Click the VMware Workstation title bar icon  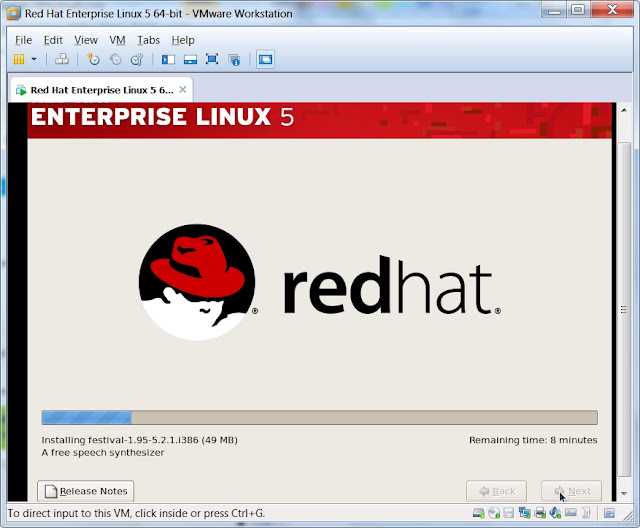13,13
